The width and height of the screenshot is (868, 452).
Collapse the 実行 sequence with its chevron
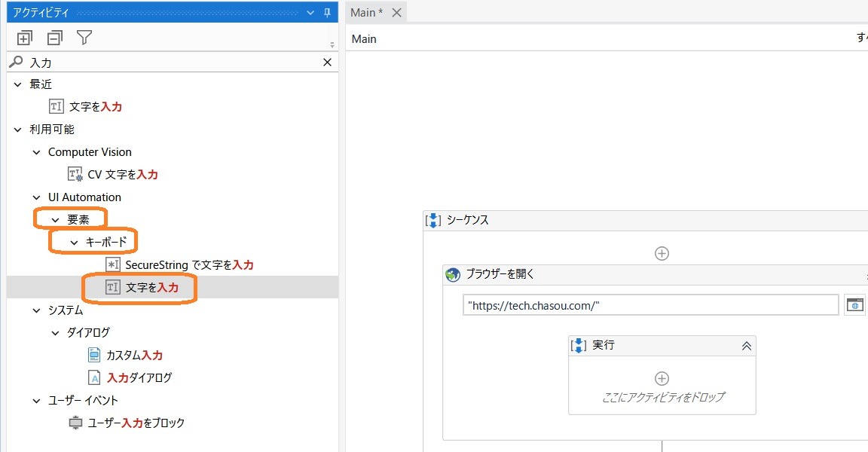[x=745, y=345]
